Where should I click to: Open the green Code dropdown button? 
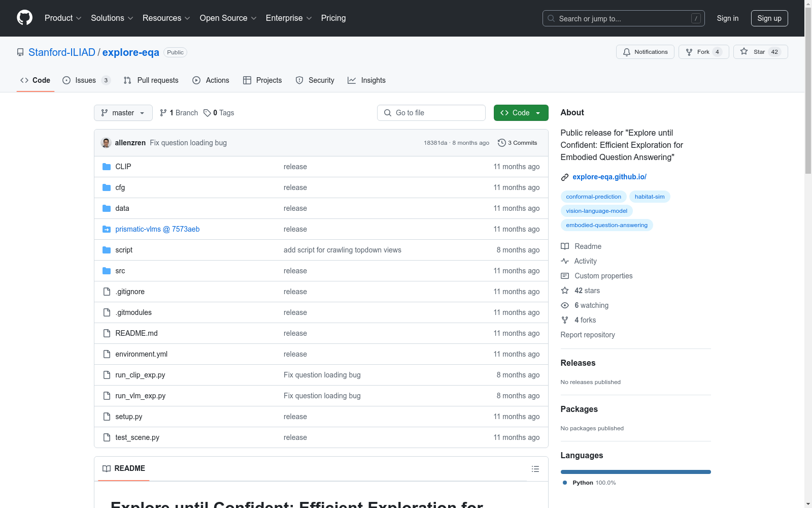521,113
